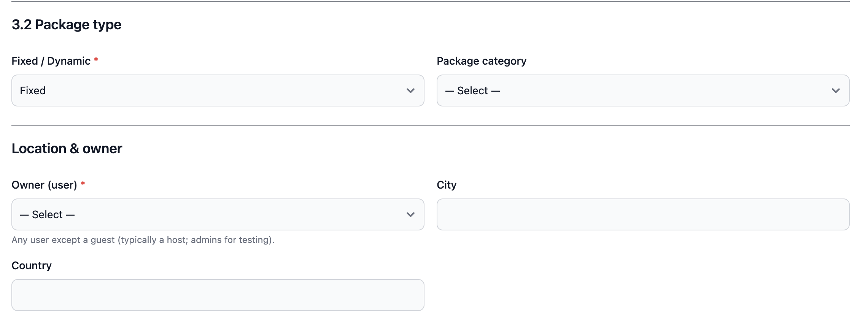Click the "Location & owner" section heading
Viewport: 868px width, 327px height.
[x=67, y=148]
